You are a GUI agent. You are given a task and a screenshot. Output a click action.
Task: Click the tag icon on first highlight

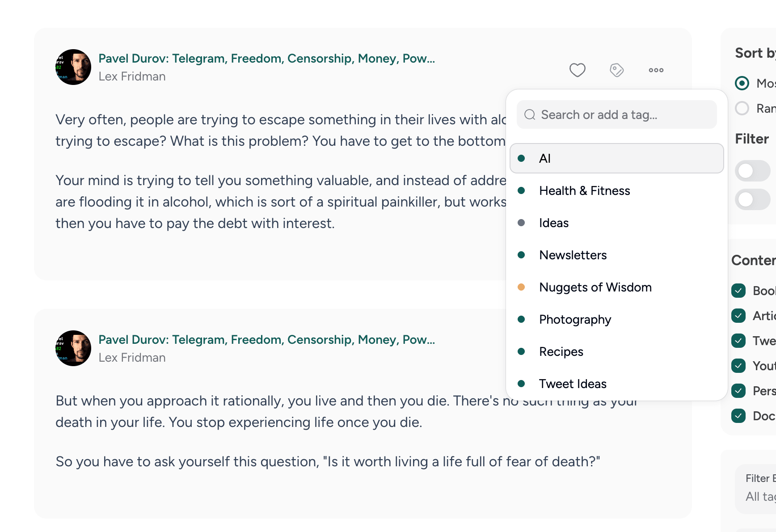tap(616, 70)
